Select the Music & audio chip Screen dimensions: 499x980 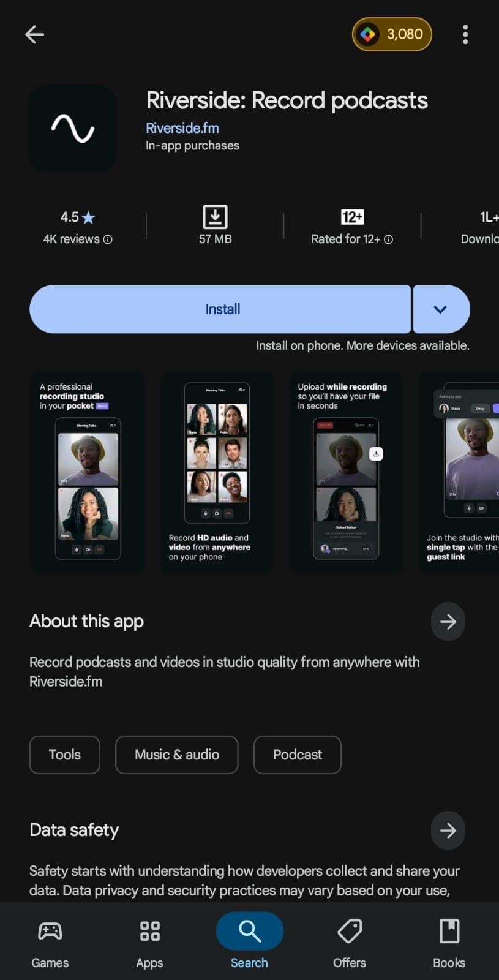click(x=177, y=755)
